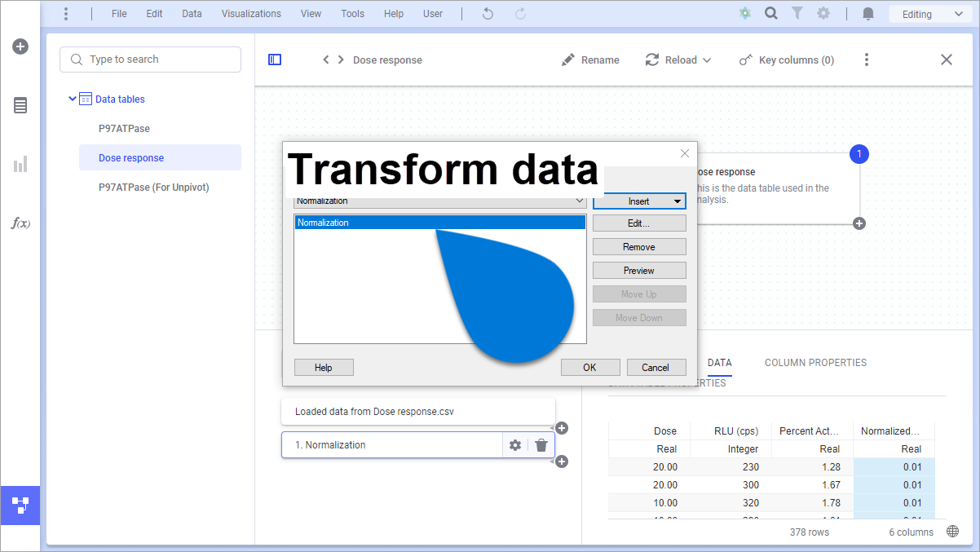Click the add plus icon in sidebar
980x552 pixels.
click(20, 46)
